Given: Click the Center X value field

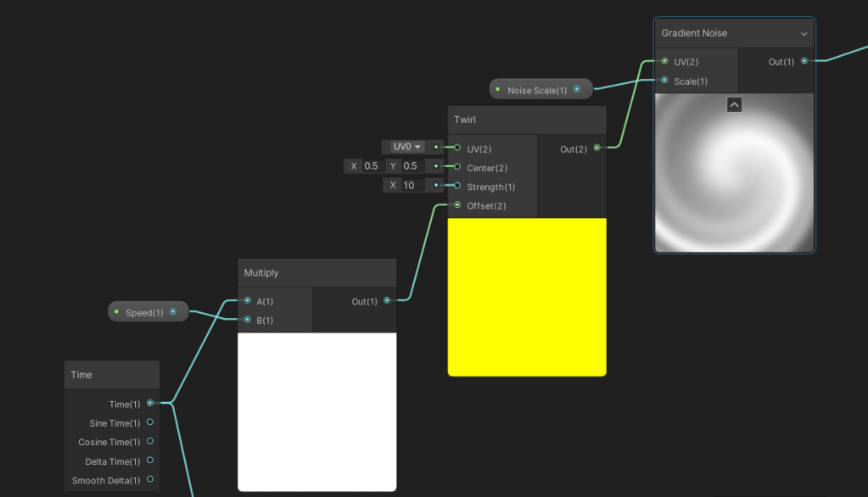Looking at the screenshot, I should click(x=371, y=166).
